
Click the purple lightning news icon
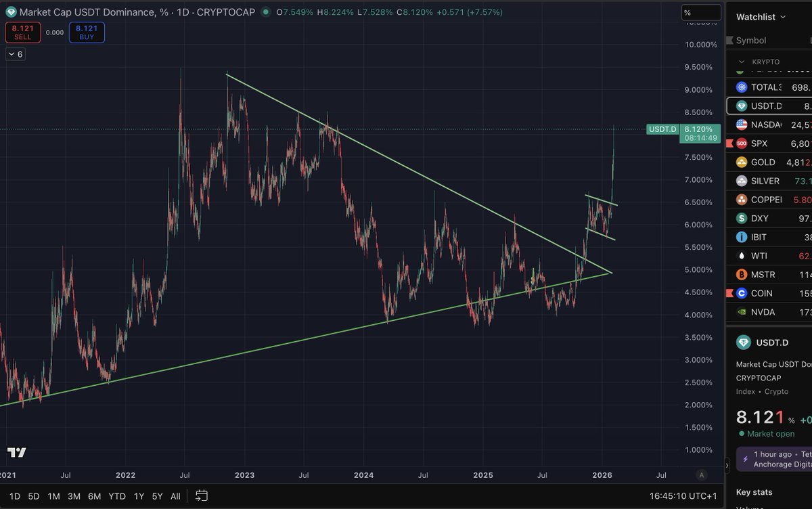(x=746, y=458)
